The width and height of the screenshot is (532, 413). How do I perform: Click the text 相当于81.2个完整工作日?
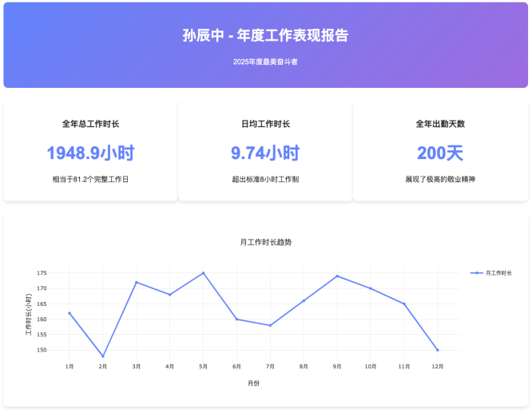(x=90, y=179)
